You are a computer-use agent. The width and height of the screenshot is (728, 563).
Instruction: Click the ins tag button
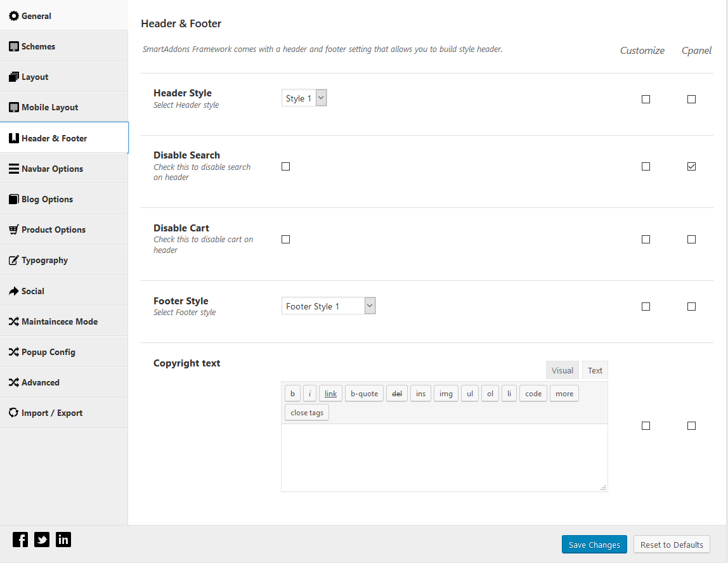coord(420,394)
